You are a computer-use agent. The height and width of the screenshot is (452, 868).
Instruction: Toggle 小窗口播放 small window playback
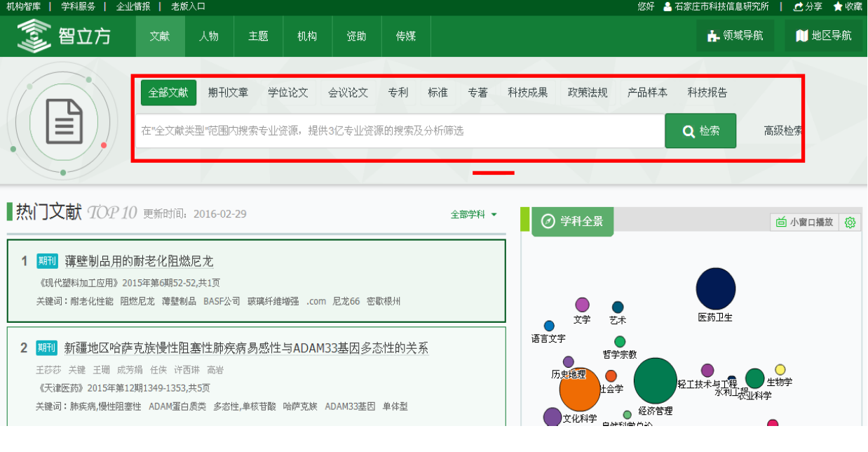tap(805, 222)
